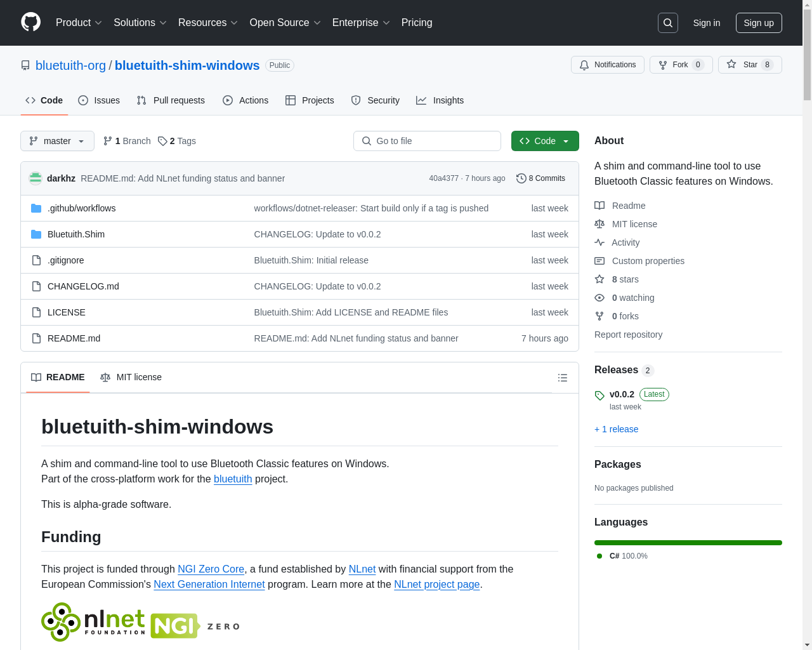Click the folder icon for Bluetuith.Shim
This screenshot has height=650, width=812.
coord(36,234)
